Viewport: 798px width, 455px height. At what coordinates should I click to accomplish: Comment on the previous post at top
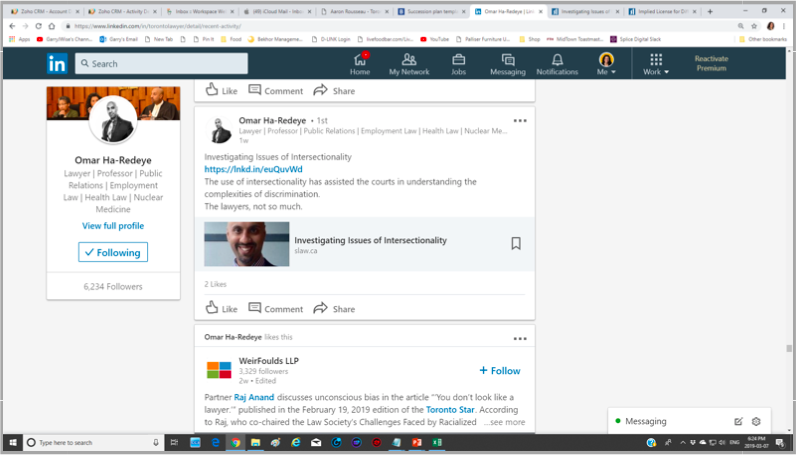pos(275,91)
